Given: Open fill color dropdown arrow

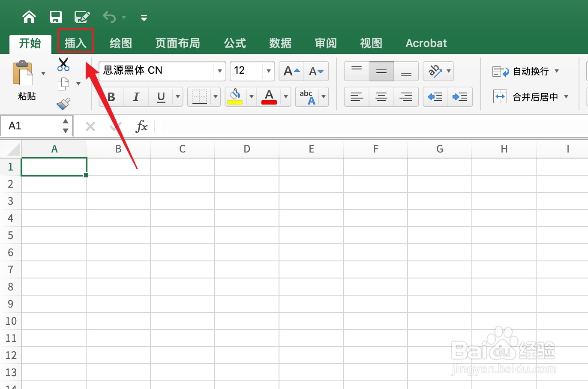Looking at the screenshot, I should tap(252, 97).
